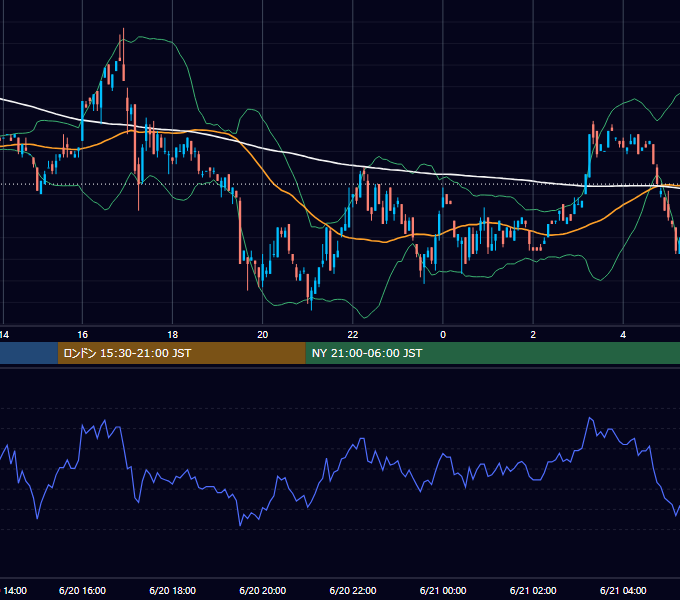Click the 6/20 20:00 indicator axis label
The width and height of the screenshot is (680, 600).
point(262,590)
